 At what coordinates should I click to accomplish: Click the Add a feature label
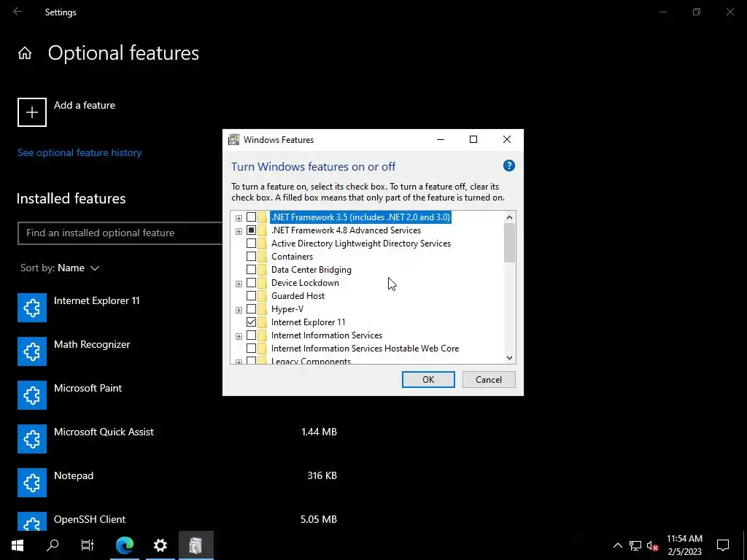[x=85, y=105]
